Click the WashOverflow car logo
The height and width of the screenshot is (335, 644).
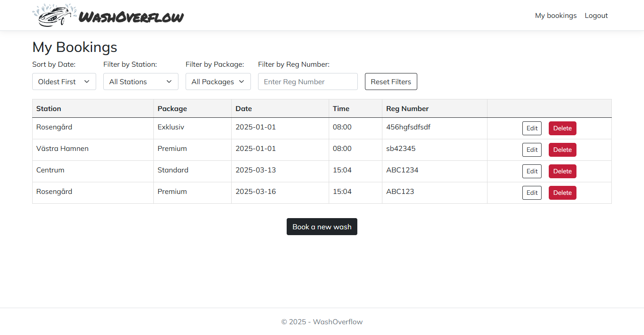107,16
